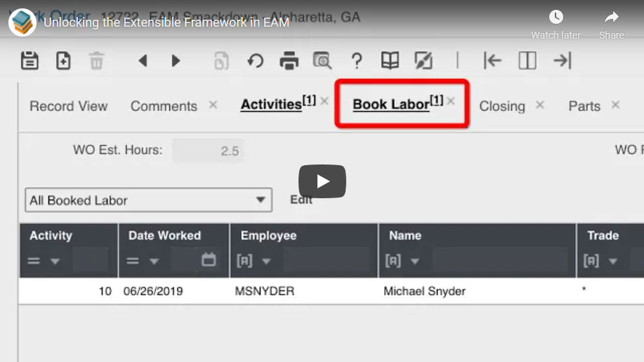The height and width of the screenshot is (362, 644).
Task: Select activity 10 cell
Action: pos(105,291)
